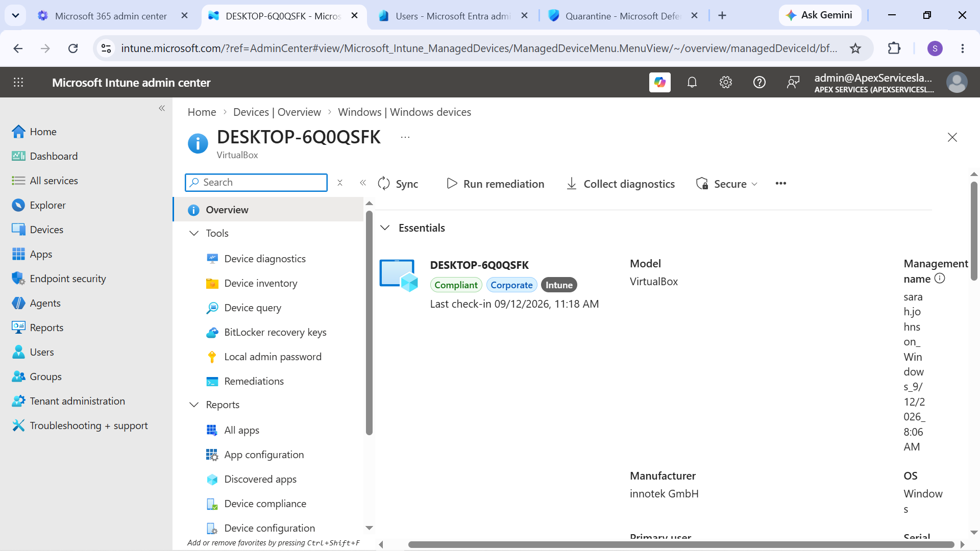Viewport: 980px width, 551px height.
Task: Click Collect diagnostics
Action: click(x=620, y=184)
